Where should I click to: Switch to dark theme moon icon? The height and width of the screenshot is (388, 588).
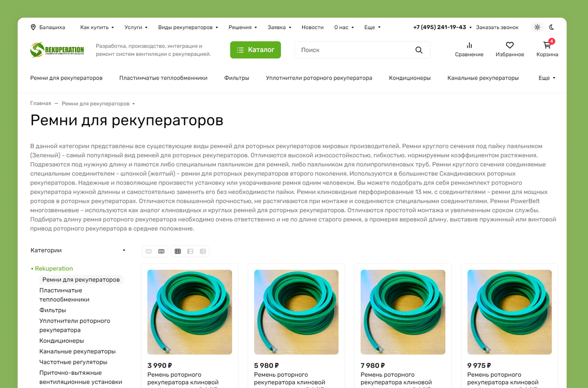(552, 27)
